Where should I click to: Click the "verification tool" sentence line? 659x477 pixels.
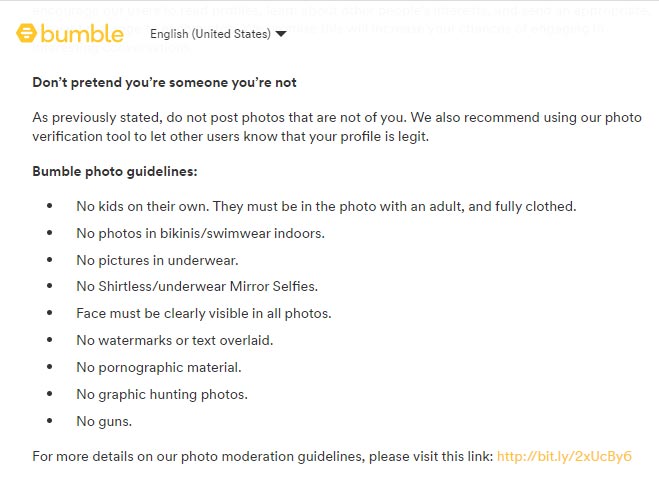pos(231,137)
